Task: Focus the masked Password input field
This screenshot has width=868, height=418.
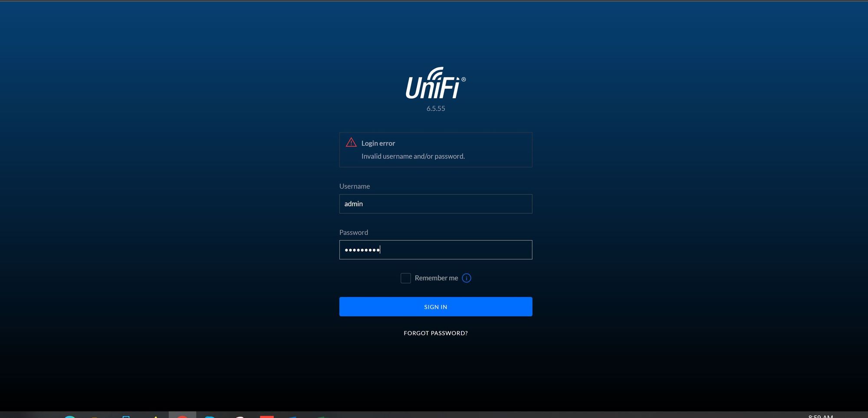Action: tap(436, 250)
